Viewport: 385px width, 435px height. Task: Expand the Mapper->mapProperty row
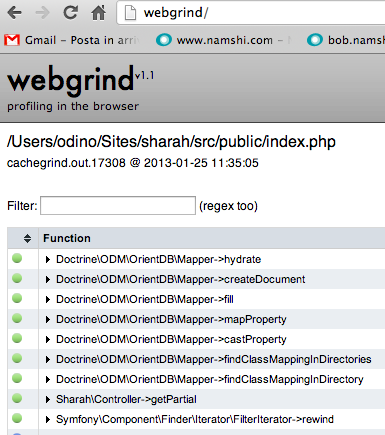coord(47,319)
